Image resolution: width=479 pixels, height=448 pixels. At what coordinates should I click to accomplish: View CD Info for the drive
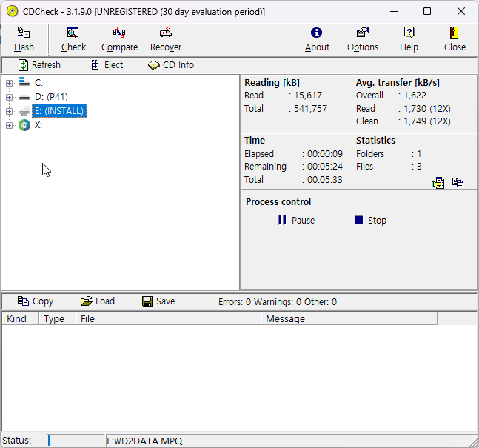click(x=171, y=65)
